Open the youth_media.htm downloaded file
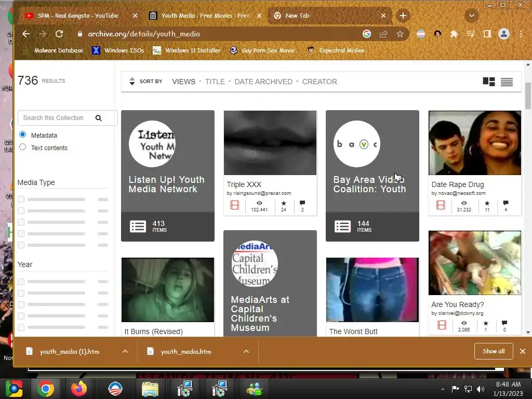 pos(185,352)
